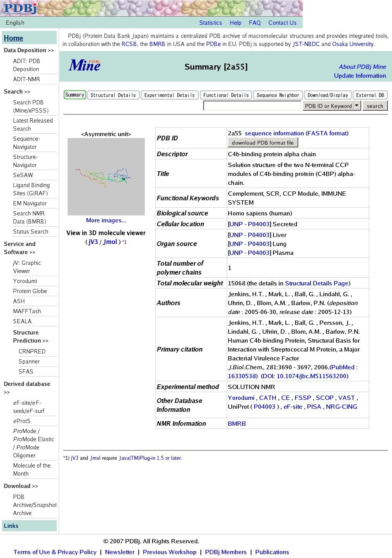This screenshot has height=558, width=392.
Task: Open the NRG-CING link
Action: tap(341, 406)
